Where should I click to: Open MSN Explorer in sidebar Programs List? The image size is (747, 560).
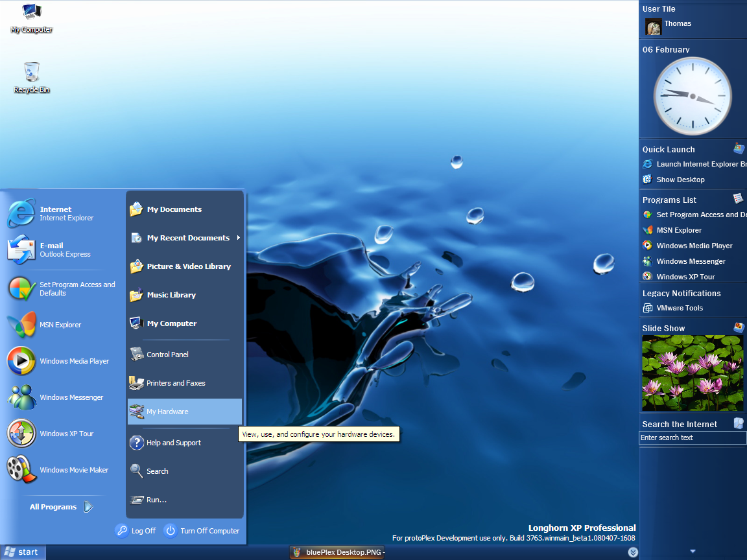click(x=672, y=230)
